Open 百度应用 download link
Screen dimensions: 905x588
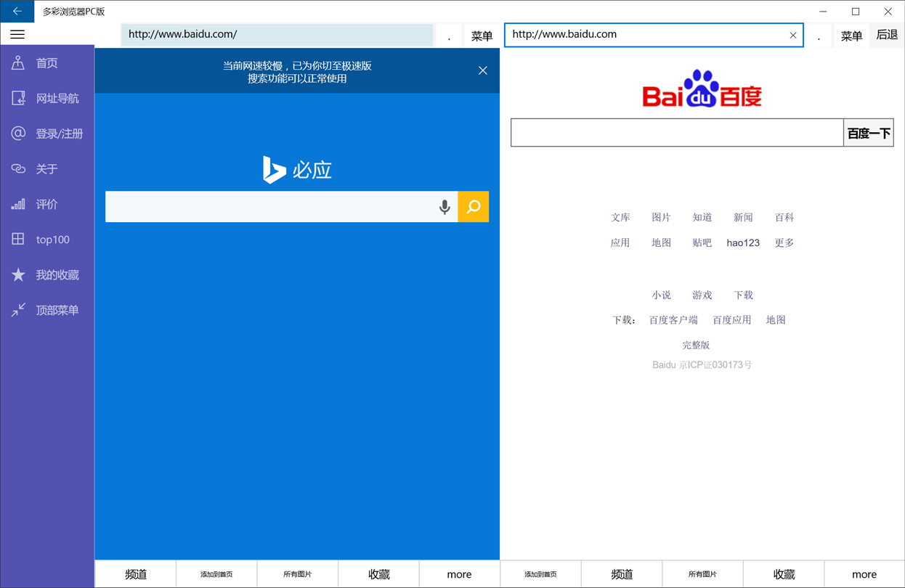pyautogui.click(x=732, y=319)
